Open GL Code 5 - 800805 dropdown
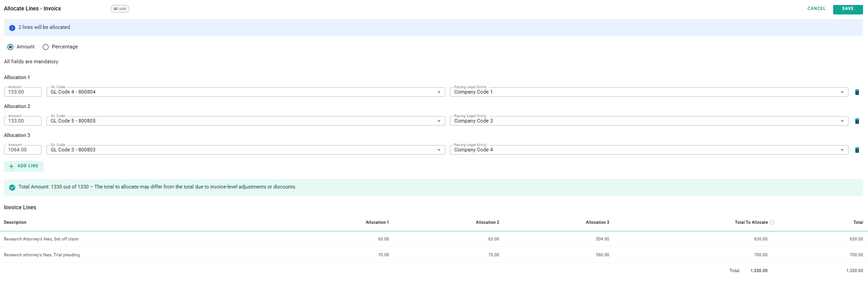Viewport: 868px width, 292px height. tap(246, 121)
